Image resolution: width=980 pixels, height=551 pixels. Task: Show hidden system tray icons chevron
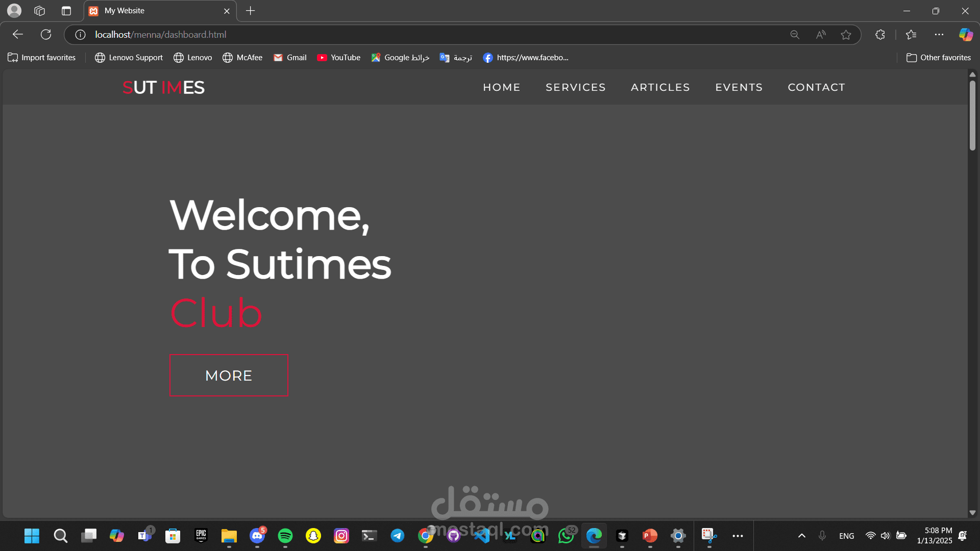(801, 536)
